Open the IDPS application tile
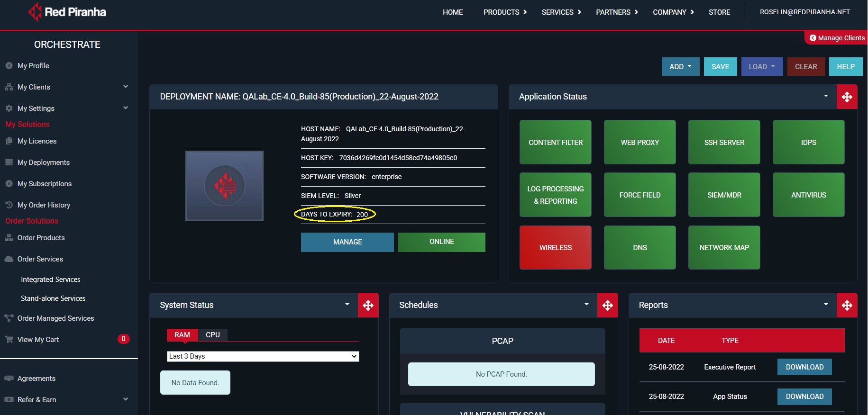The height and width of the screenshot is (415, 868). point(809,142)
